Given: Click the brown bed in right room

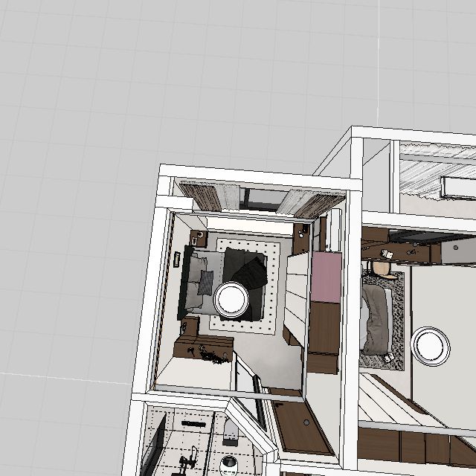Looking at the screenshot, I should click(x=377, y=320).
